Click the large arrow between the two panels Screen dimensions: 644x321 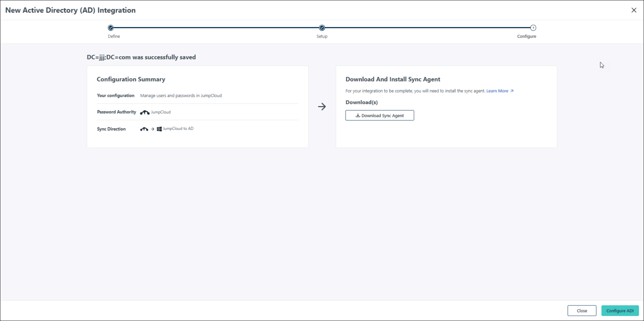322,106
